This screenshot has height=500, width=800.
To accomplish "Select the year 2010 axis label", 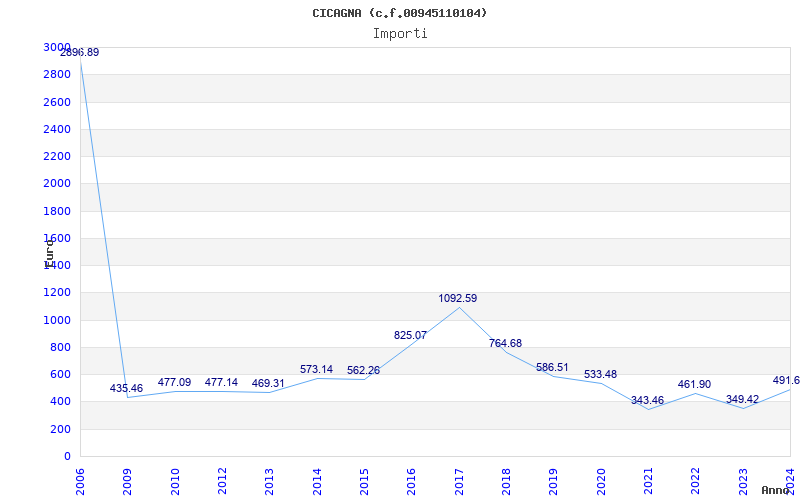I will pos(175,482).
